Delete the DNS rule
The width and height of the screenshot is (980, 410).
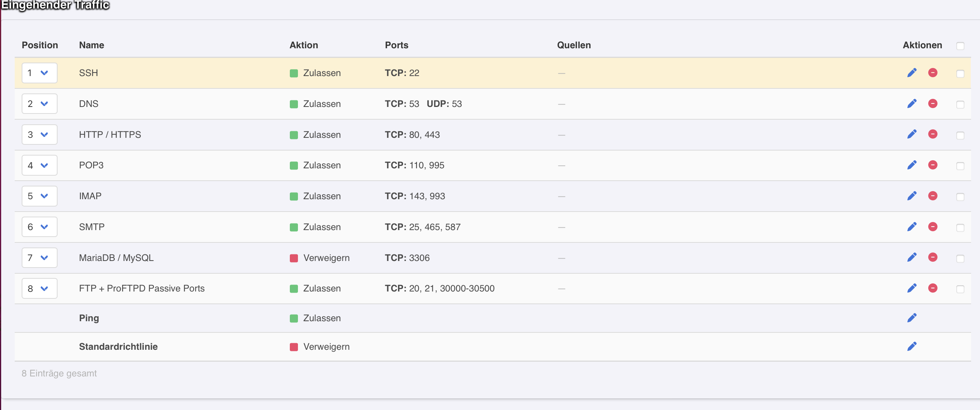(x=932, y=103)
